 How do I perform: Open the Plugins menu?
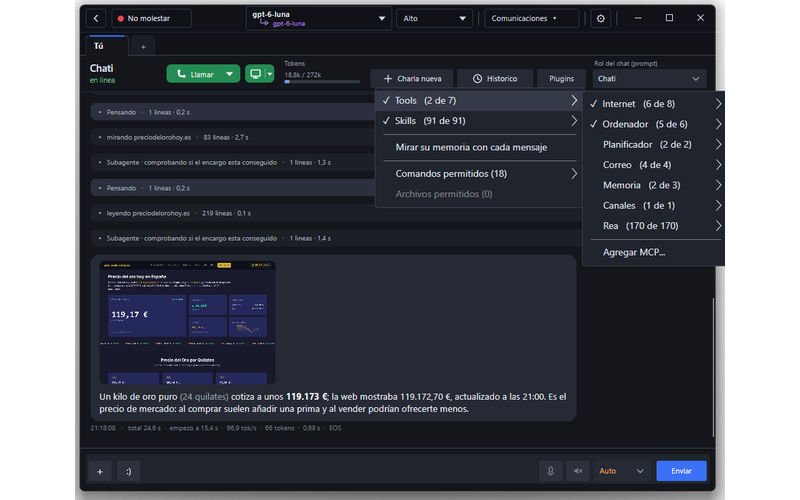click(x=561, y=79)
